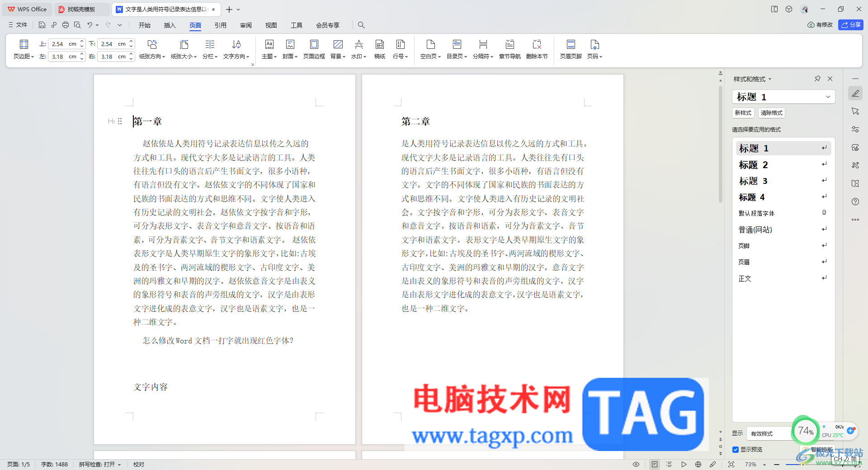Switch to the 开始 tab

(x=145, y=25)
